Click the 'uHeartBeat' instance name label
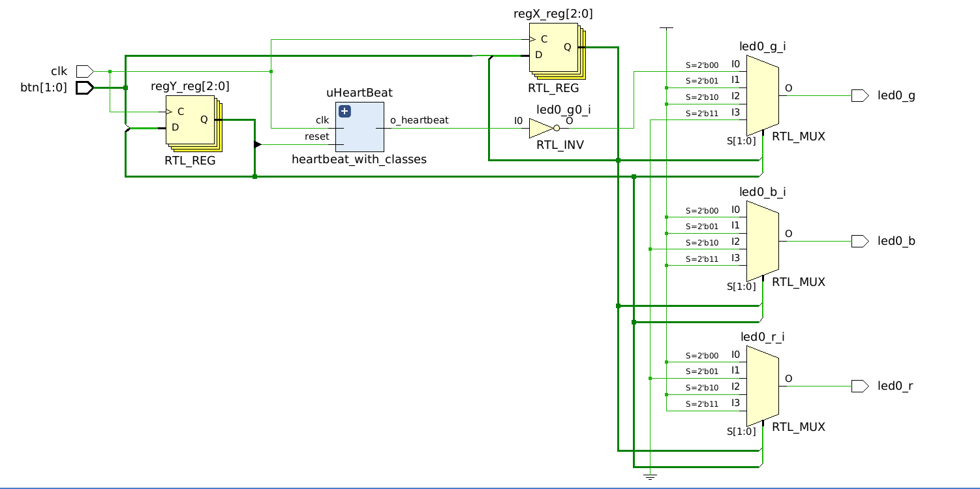 [360, 93]
